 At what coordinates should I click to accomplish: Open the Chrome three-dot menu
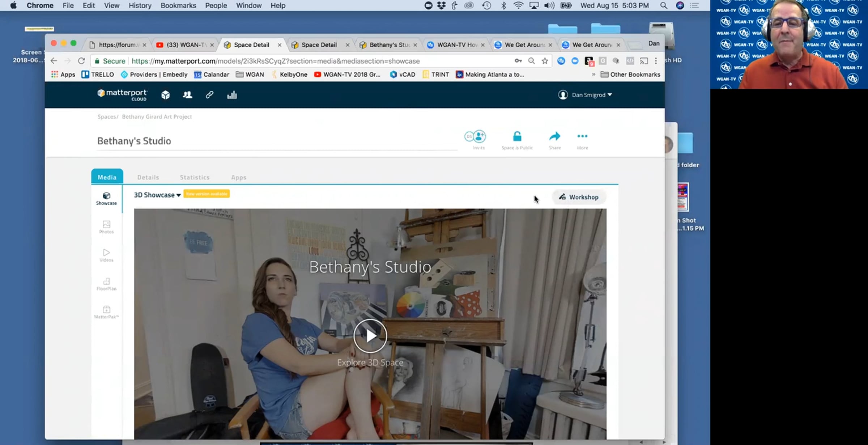pyautogui.click(x=656, y=61)
